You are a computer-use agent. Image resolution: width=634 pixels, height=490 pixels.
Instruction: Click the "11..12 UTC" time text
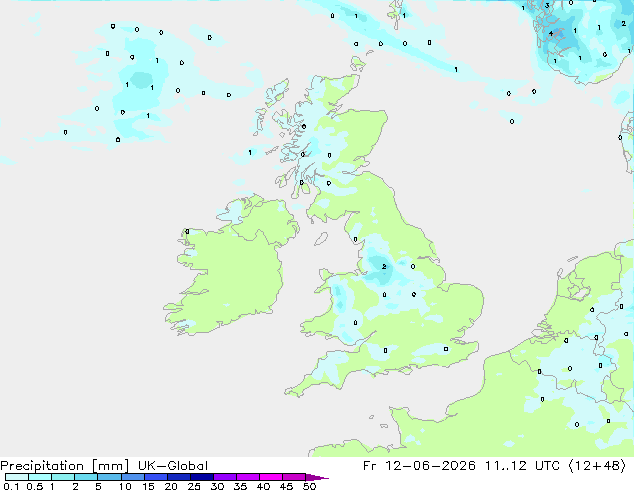point(522,466)
